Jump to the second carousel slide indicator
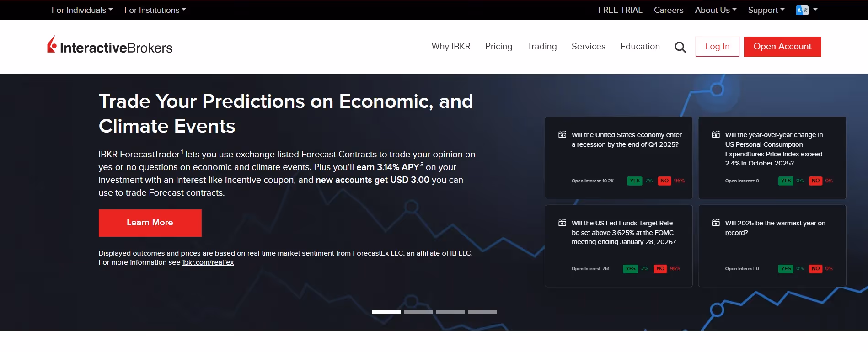This screenshot has height=352, width=868. point(418,312)
